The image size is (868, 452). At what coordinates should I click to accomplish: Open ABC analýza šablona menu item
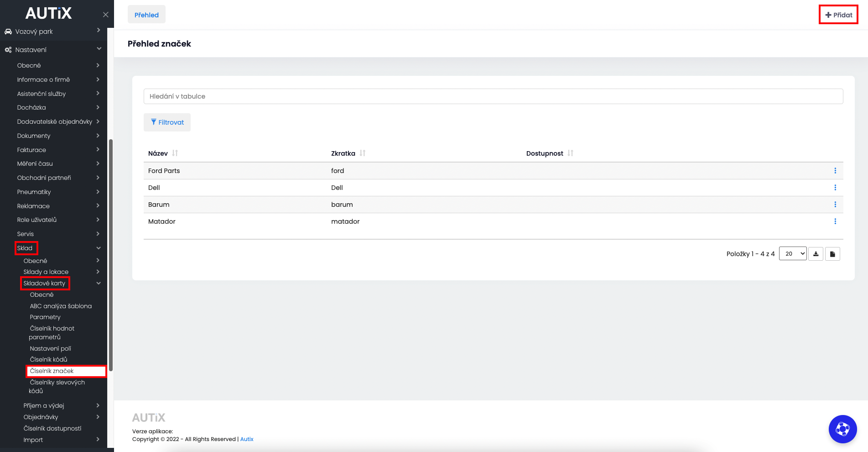coord(61,306)
